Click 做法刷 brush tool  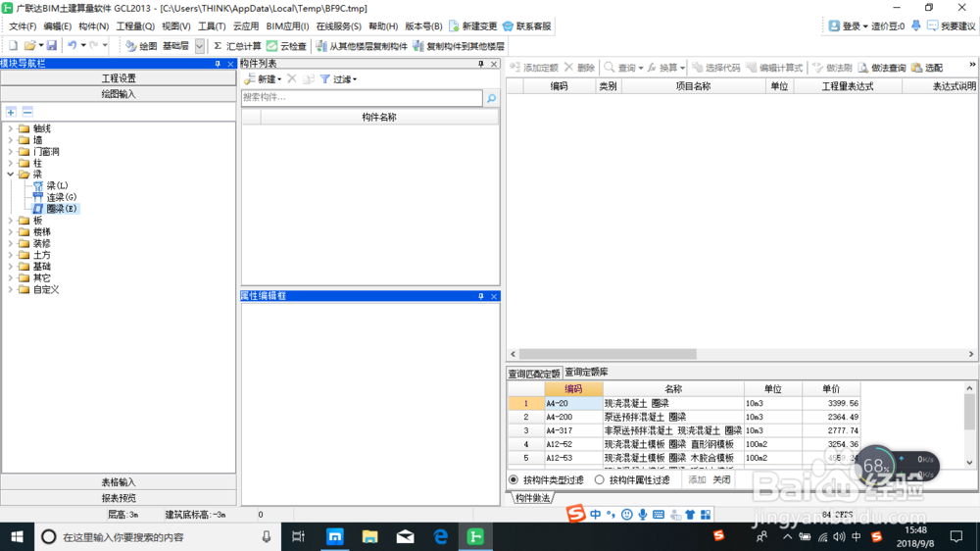click(832, 68)
